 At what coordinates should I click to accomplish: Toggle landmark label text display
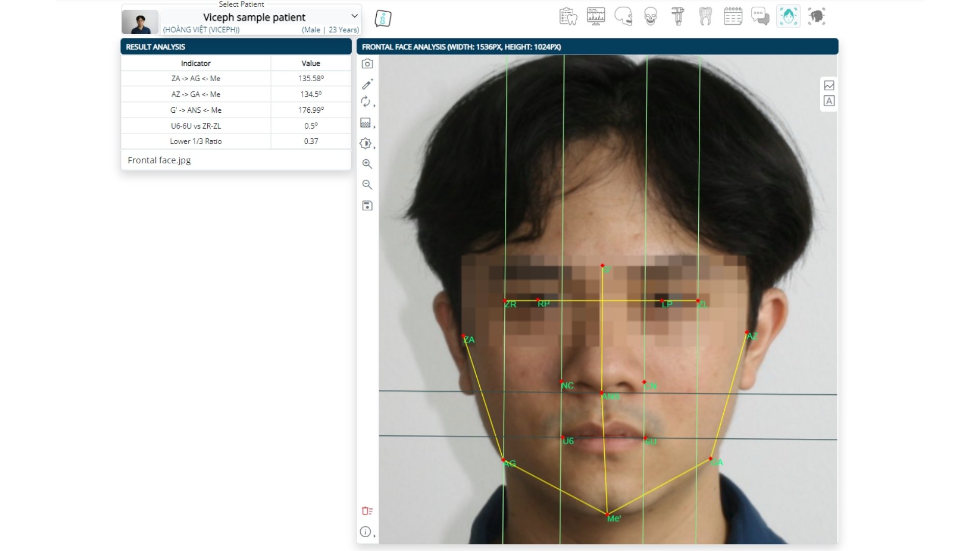[829, 101]
